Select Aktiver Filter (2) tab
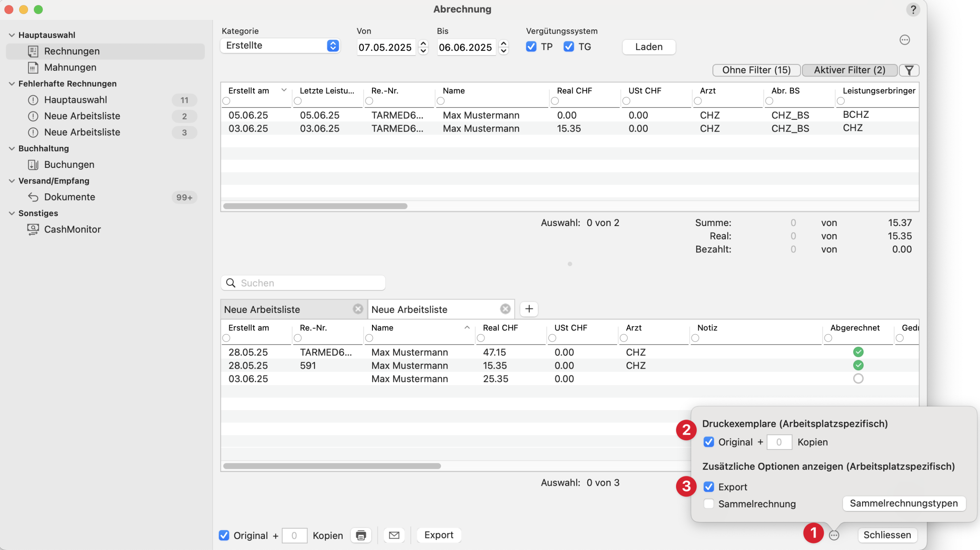This screenshot has width=980, height=550. pos(849,70)
